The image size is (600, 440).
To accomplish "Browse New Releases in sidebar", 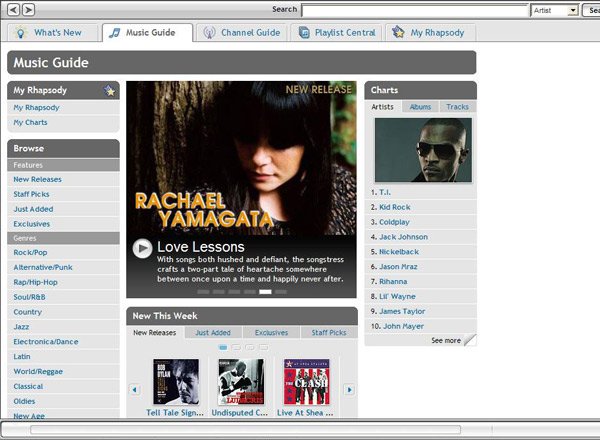I will (38, 179).
